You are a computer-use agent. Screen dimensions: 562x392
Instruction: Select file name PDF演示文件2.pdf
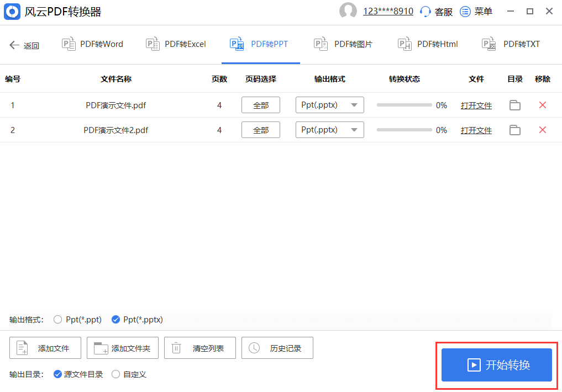click(115, 130)
